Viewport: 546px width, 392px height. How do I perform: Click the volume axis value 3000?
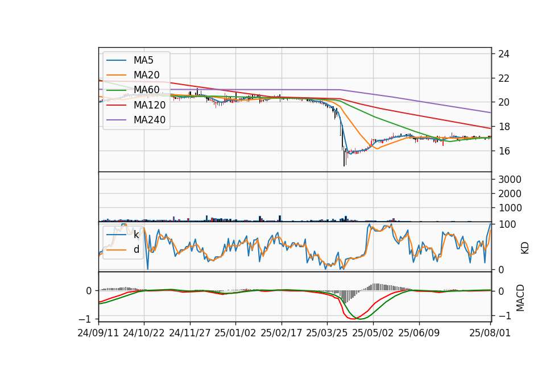[x=510, y=180]
